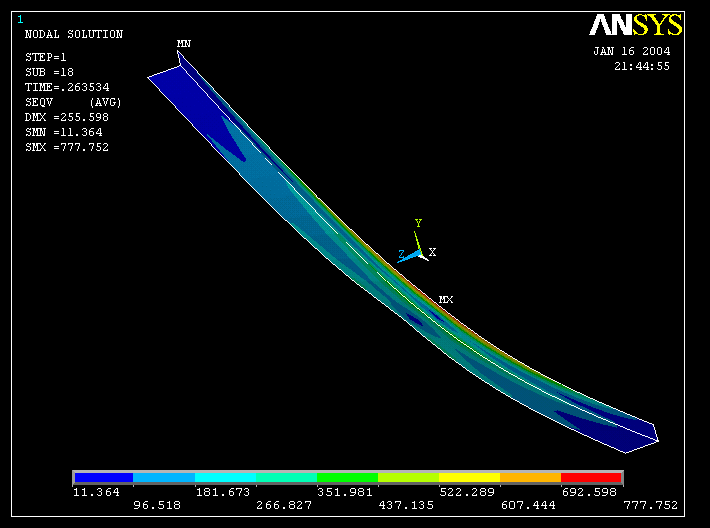The image size is (710, 528).
Task: Click the SUB =18 label
Action: [49, 72]
